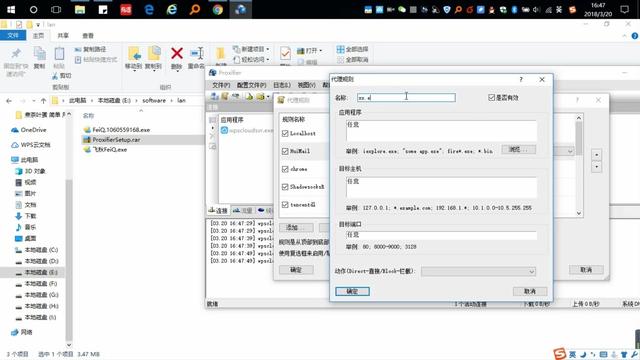640x360 pixels.
Task: Click the red X Delete icon (删除)
Action: [177, 53]
